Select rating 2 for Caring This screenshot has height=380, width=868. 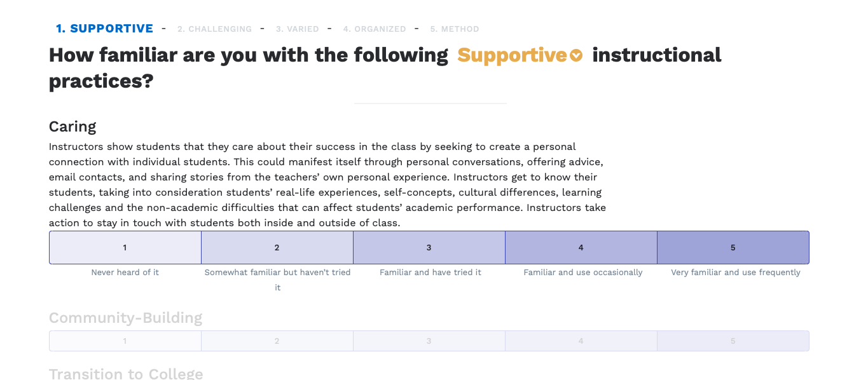click(277, 248)
